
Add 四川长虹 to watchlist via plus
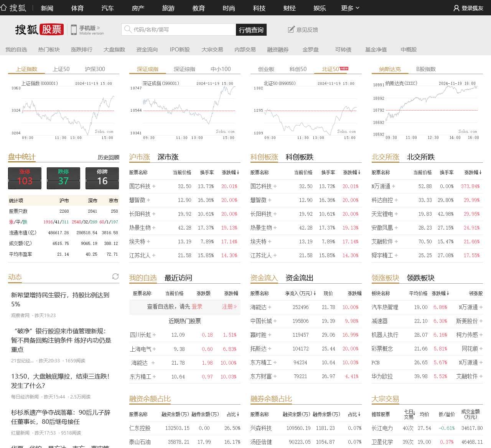(154, 335)
